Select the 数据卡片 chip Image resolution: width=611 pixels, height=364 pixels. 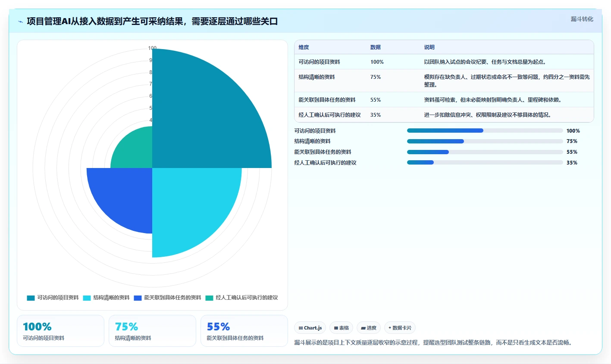(400, 328)
